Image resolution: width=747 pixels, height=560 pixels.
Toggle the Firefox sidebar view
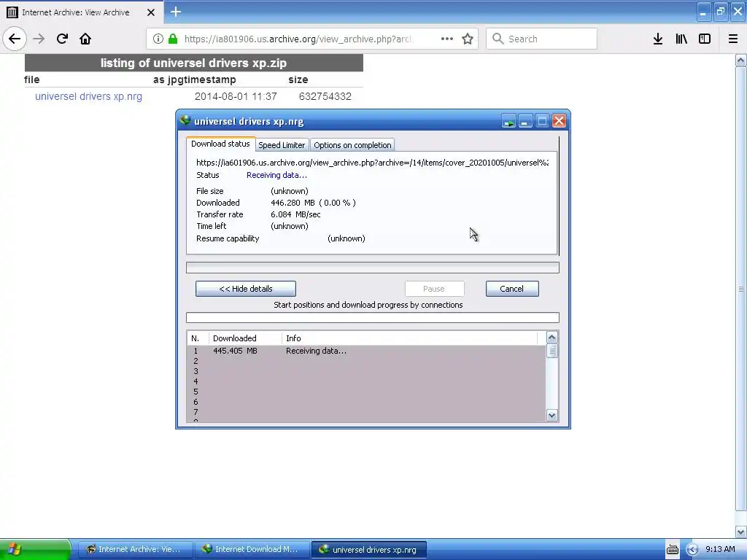pos(705,39)
